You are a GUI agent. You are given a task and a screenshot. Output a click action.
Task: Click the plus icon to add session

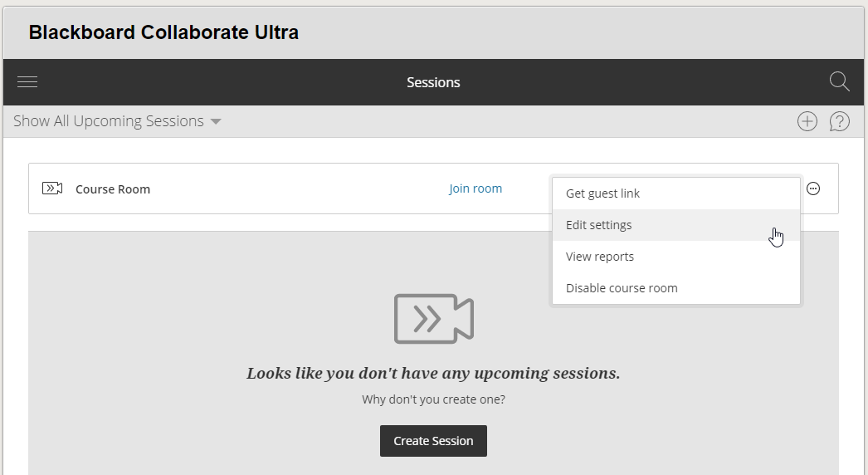point(807,121)
